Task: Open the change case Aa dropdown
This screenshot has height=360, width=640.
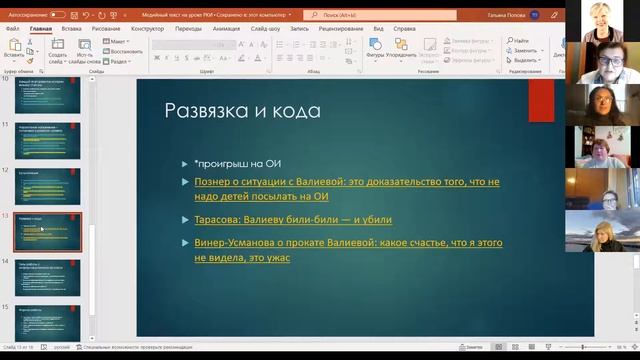Action: tap(224, 58)
